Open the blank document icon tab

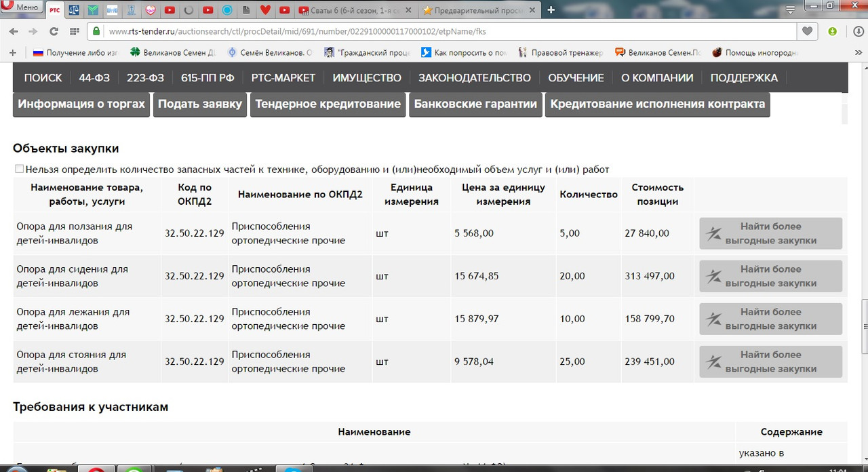coord(246,9)
